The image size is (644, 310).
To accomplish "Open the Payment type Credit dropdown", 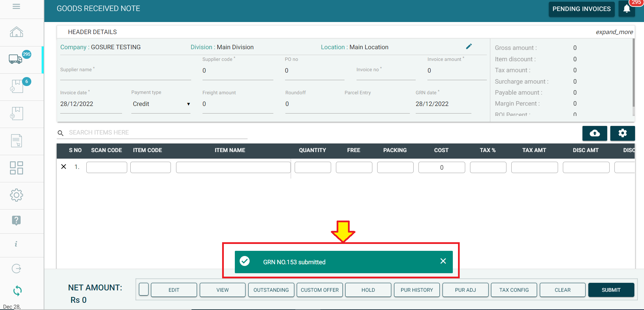I will (161, 104).
